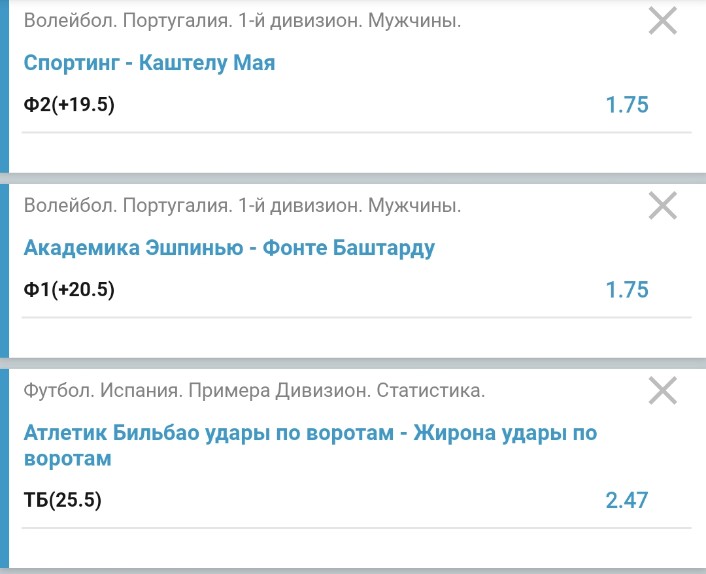Click blue left stripe of Академика Эшпинью card
706x574 pixels.
tap(4, 270)
